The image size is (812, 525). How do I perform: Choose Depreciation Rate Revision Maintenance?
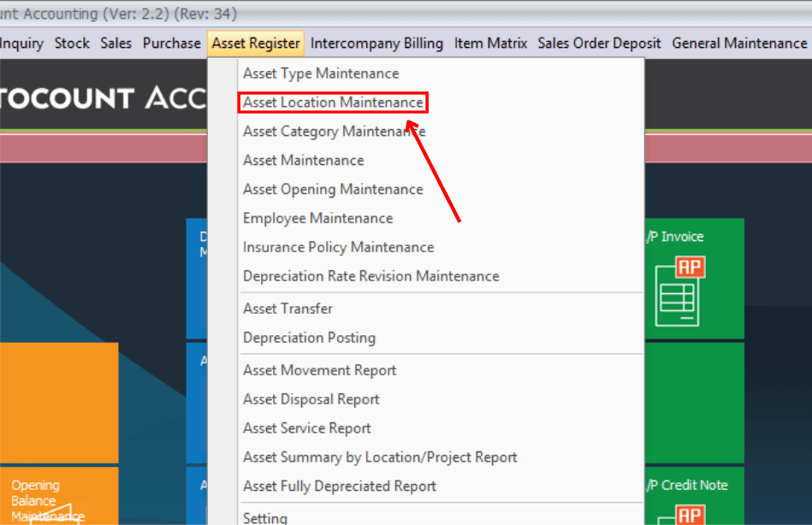tap(370, 276)
